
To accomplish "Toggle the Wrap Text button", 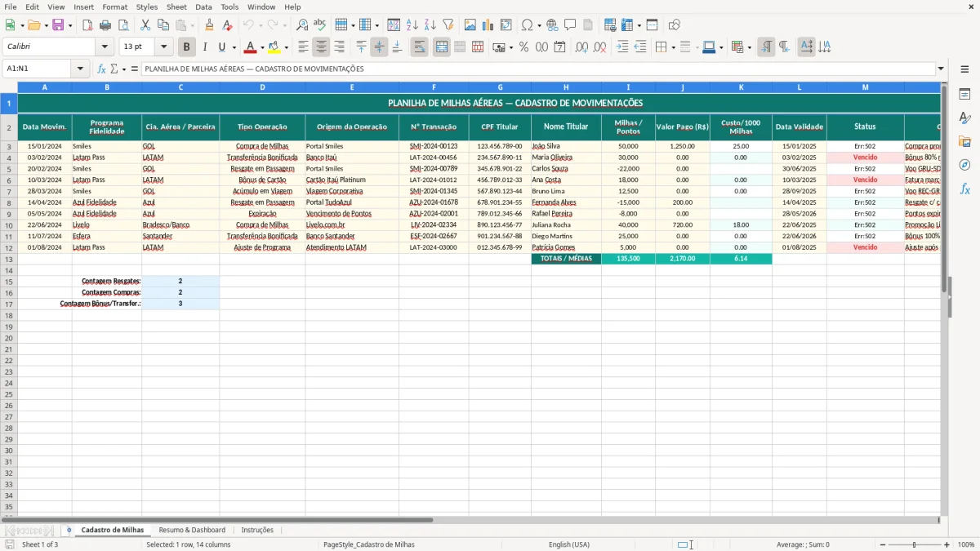I will pos(419,47).
